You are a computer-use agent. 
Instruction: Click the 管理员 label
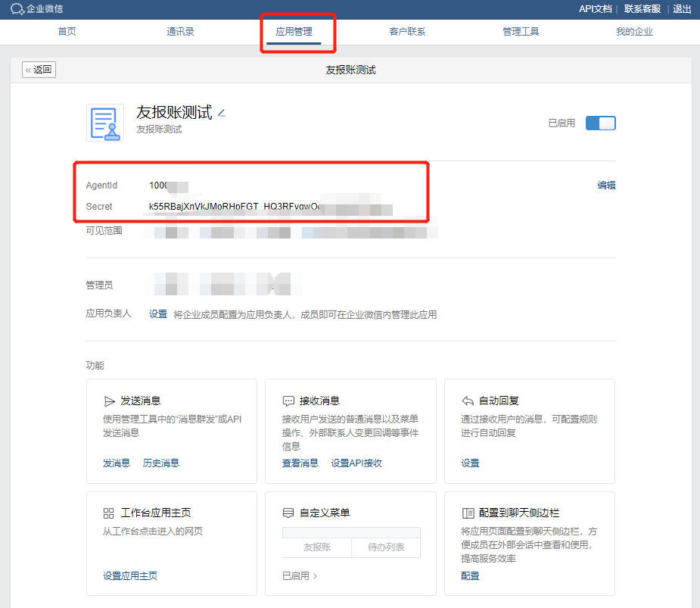(100, 285)
